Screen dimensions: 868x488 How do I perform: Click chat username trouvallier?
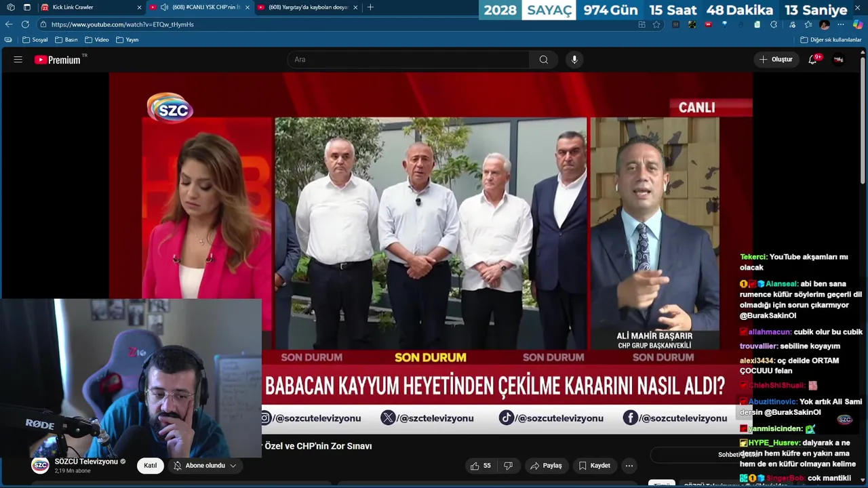[759, 346]
